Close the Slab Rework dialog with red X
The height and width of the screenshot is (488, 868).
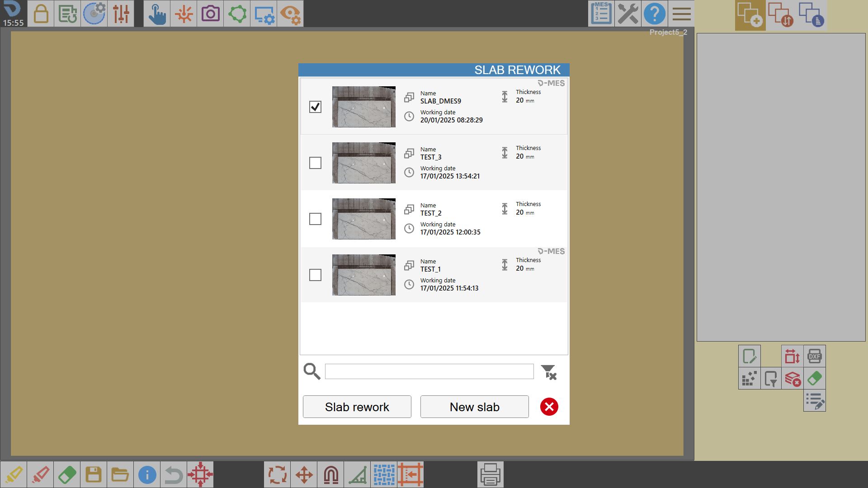tap(549, 407)
